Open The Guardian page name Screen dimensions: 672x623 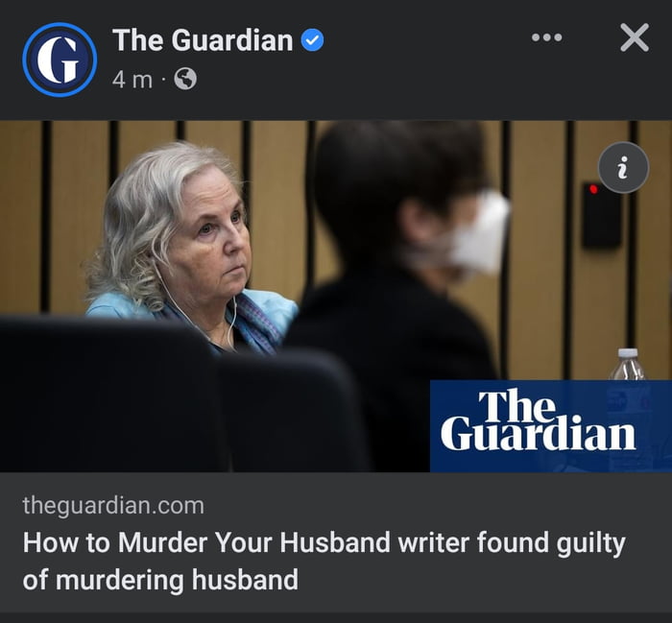point(203,40)
